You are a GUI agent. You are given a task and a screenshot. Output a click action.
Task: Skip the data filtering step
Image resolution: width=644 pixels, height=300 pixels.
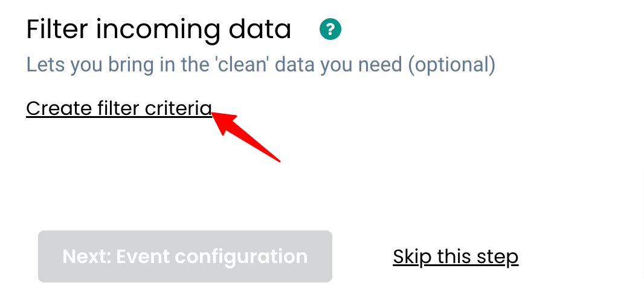456,256
